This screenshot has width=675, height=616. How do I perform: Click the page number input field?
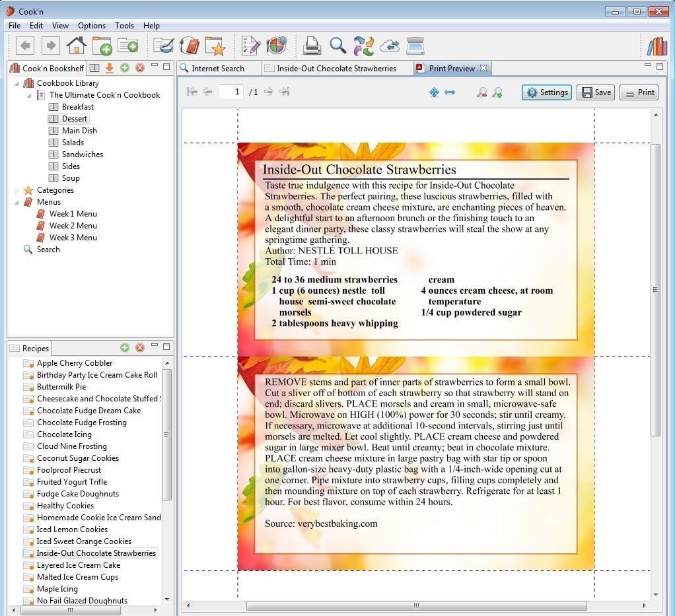point(231,92)
